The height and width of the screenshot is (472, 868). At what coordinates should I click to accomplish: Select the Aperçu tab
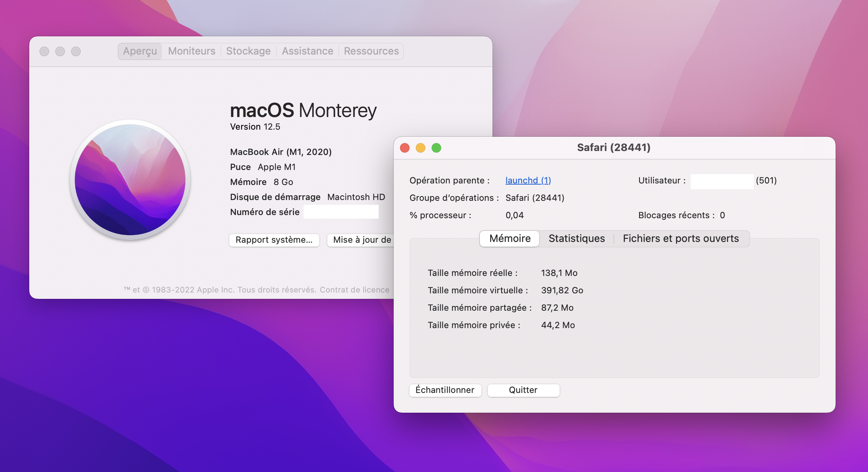tap(140, 51)
